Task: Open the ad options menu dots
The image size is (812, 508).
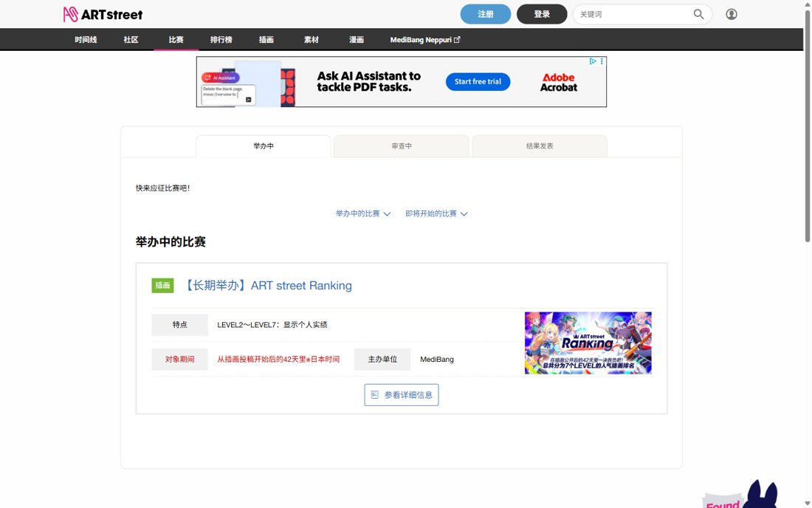Action: [x=602, y=61]
